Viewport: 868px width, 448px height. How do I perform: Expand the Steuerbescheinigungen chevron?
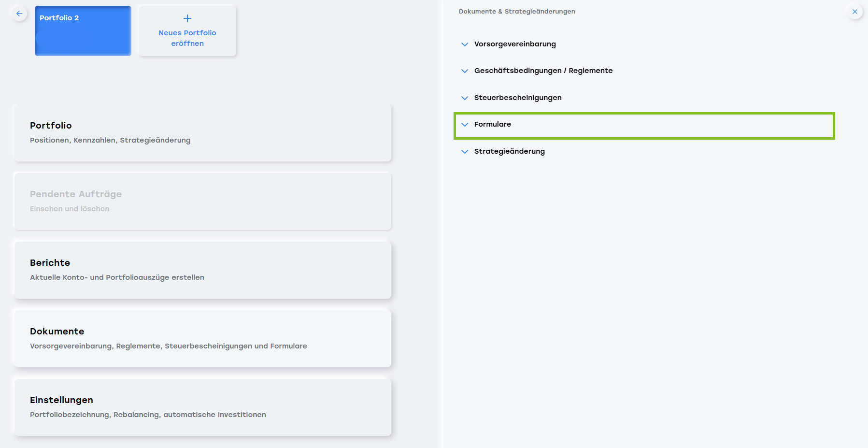(x=465, y=98)
